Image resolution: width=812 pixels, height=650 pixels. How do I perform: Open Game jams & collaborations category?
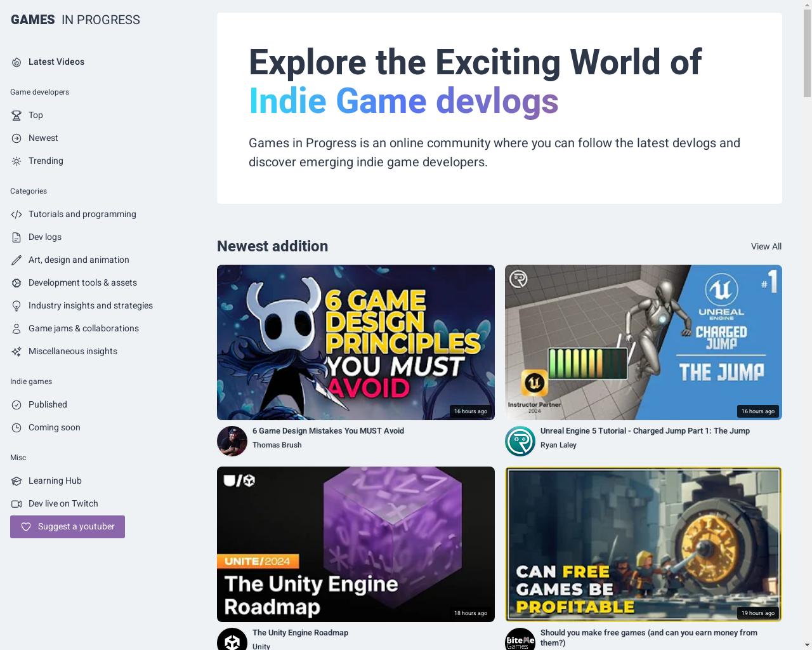[84, 328]
